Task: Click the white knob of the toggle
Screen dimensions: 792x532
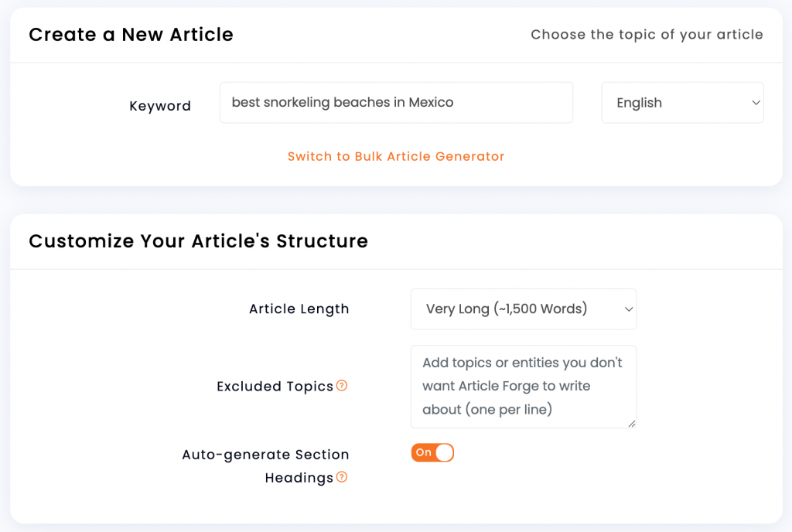Action: click(x=444, y=453)
